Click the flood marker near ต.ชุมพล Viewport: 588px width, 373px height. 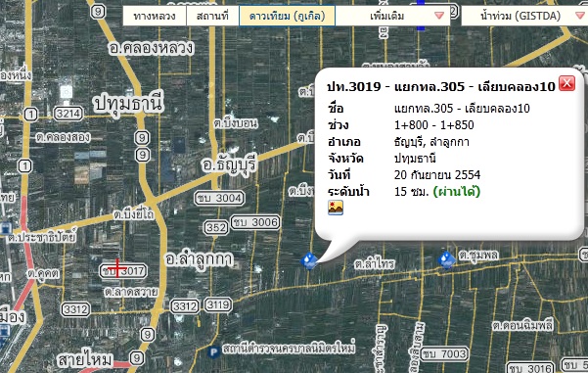pyautogui.click(x=446, y=260)
